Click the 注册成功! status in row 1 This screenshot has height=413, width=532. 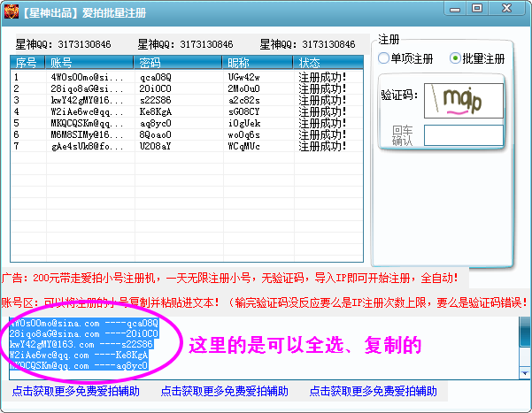[322, 78]
